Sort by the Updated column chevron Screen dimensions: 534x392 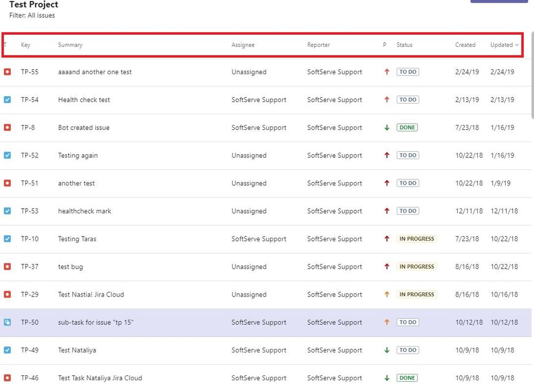click(517, 45)
